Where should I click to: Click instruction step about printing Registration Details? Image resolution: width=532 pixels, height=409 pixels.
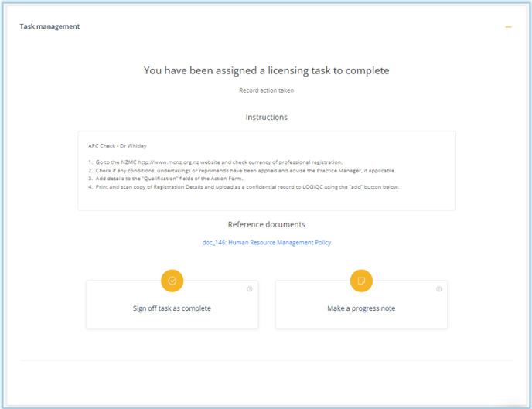pos(244,187)
